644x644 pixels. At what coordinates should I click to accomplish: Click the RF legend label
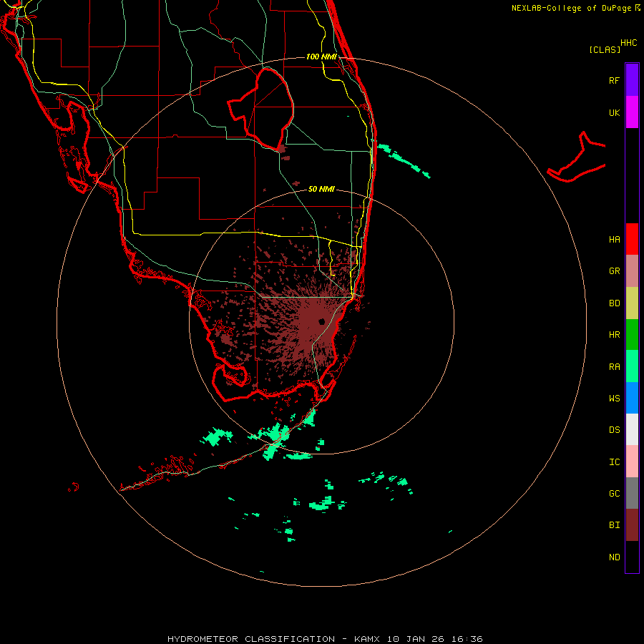pyautogui.click(x=614, y=80)
